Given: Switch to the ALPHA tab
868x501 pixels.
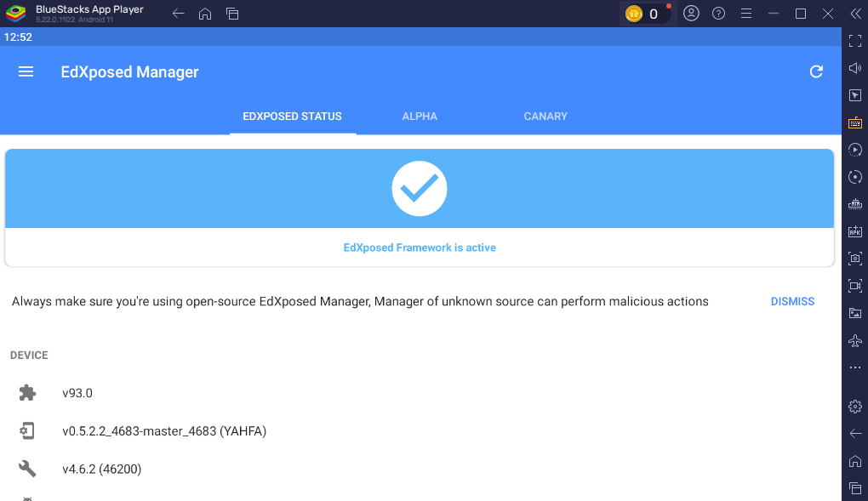Looking at the screenshot, I should point(420,117).
